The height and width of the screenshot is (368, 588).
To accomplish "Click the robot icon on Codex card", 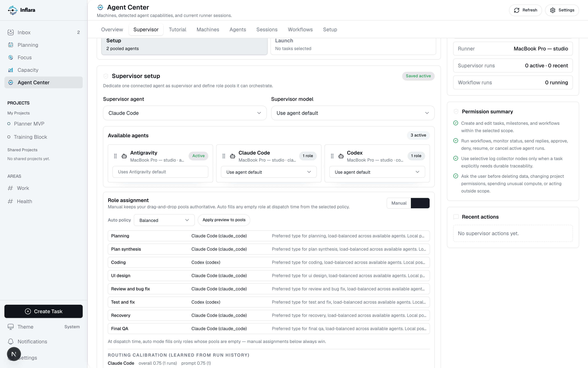I will pos(341,156).
